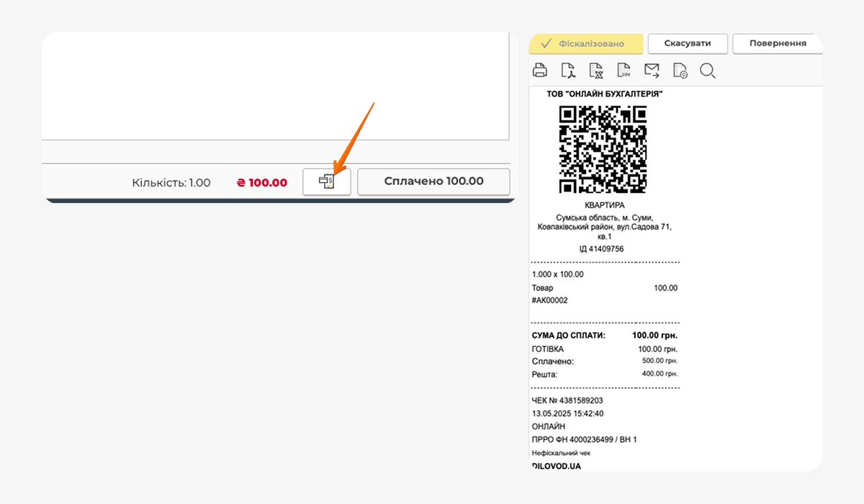Viewport: 864px width, 504px height.
Task: Export the receipt to Excel
Action: coord(596,71)
